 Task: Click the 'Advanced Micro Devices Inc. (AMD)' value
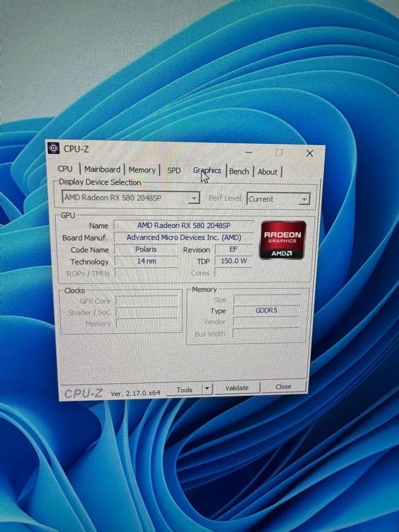[x=184, y=237]
